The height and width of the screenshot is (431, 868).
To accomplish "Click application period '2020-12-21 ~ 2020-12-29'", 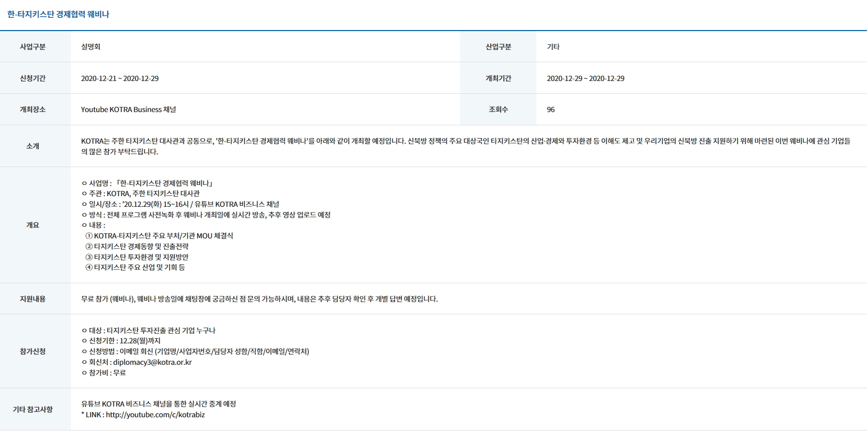I will [120, 78].
